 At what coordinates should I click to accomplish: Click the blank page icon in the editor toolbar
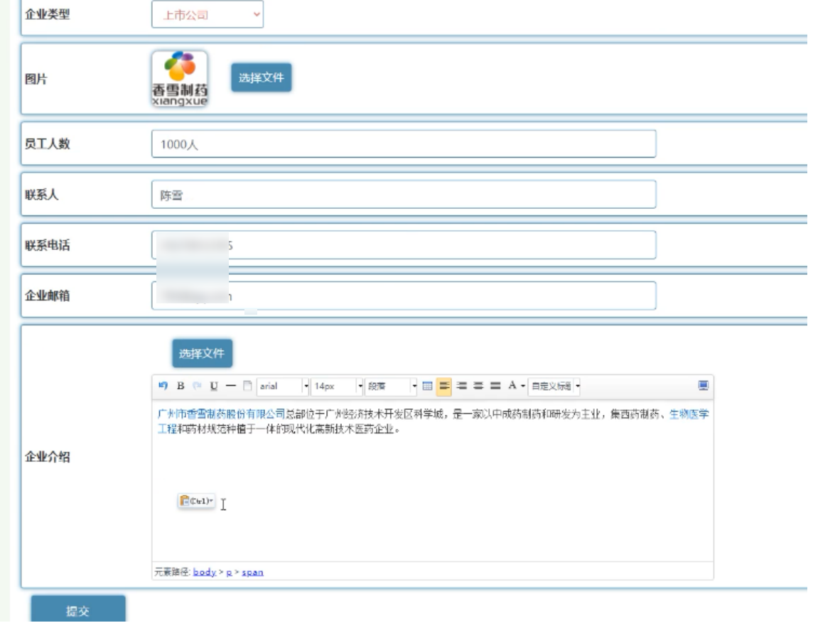coord(247,386)
